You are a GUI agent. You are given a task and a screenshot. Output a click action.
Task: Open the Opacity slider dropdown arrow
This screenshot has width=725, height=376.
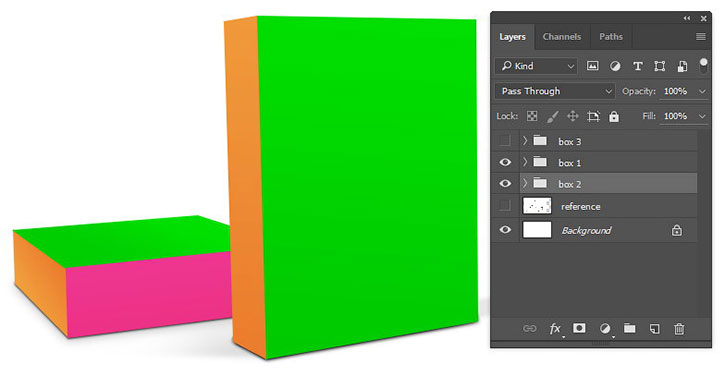[x=702, y=92]
